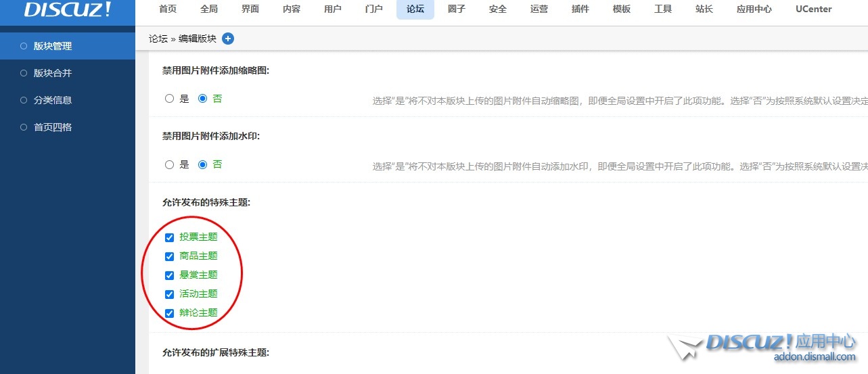Click the DISCUZ! 应用中心 watermark logo
The width and height of the screenshot is (868, 374).
[x=764, y=346]
